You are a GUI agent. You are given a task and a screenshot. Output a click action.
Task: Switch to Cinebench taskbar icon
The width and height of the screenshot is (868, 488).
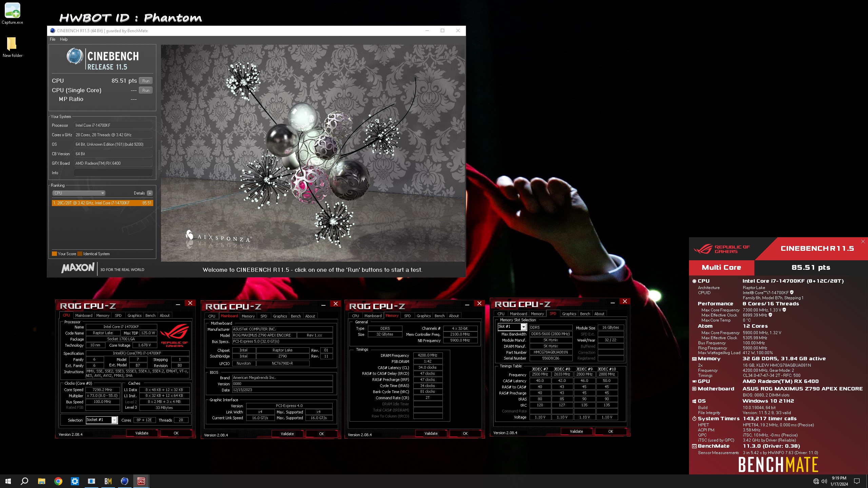[125, 481]
